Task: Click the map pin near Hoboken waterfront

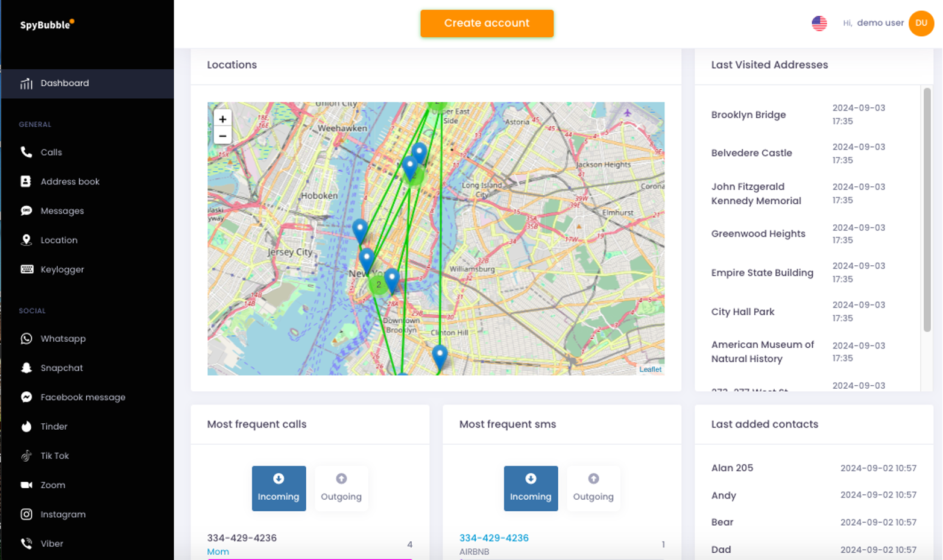Action: (x=360, y=231)
